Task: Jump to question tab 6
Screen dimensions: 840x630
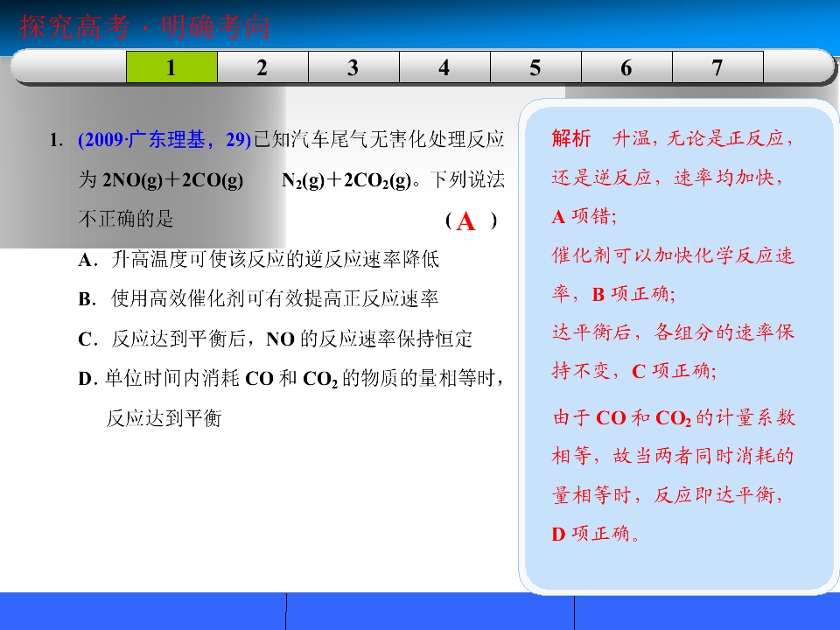Action: 626,67
